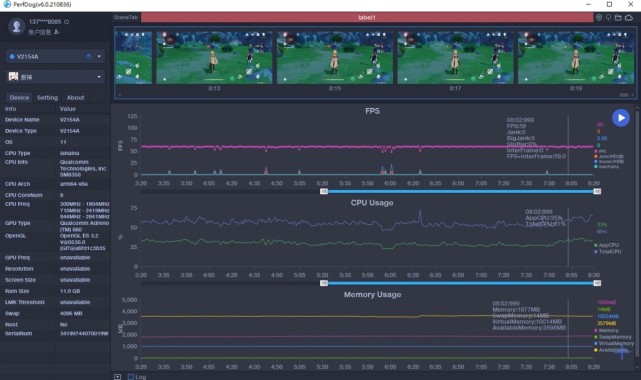
Task: Click the SerialNum row label
Action: (x=19, y=333)
